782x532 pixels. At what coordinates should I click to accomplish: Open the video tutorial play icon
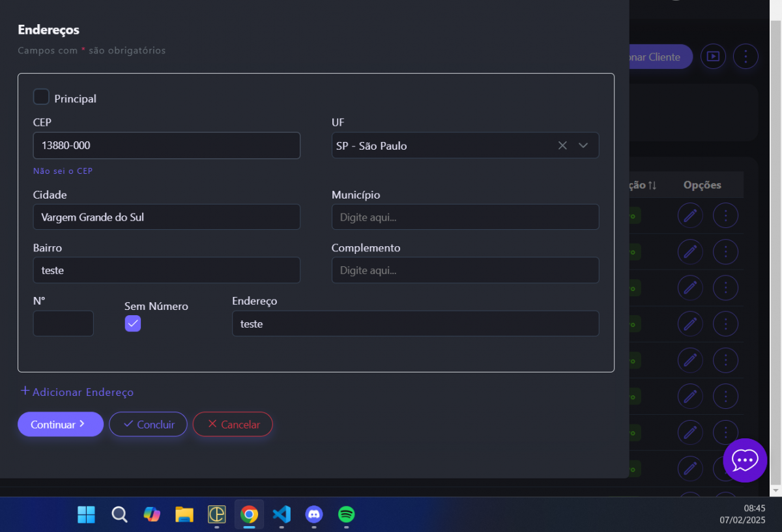tap(713, 57)
